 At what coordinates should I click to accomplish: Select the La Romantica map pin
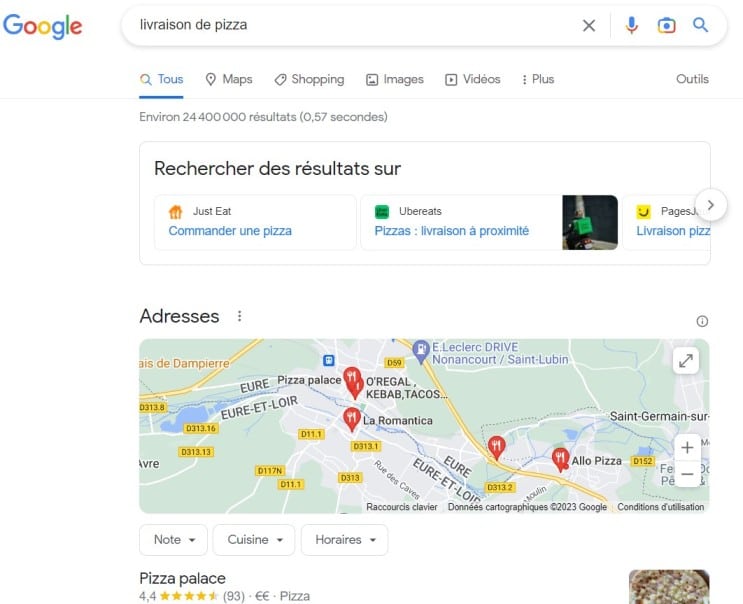(351, 419)
